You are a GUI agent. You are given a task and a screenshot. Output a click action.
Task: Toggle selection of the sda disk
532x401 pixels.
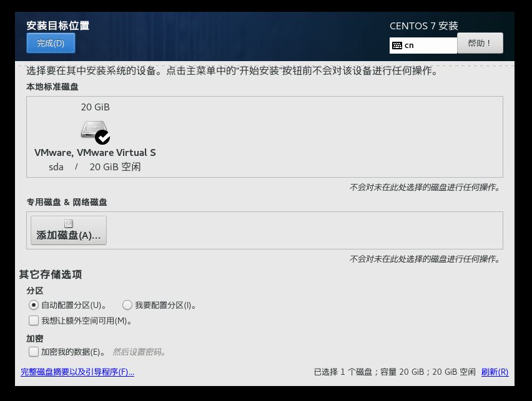tap(95, 136)
